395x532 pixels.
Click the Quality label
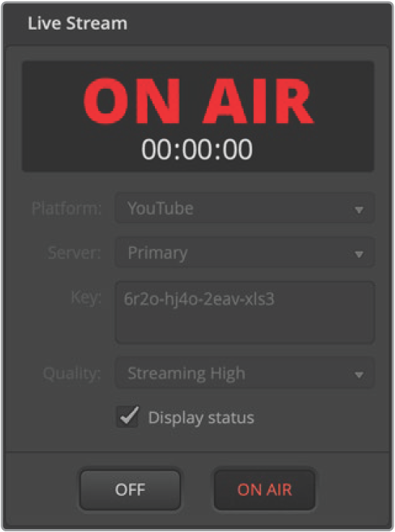point(72,373)
